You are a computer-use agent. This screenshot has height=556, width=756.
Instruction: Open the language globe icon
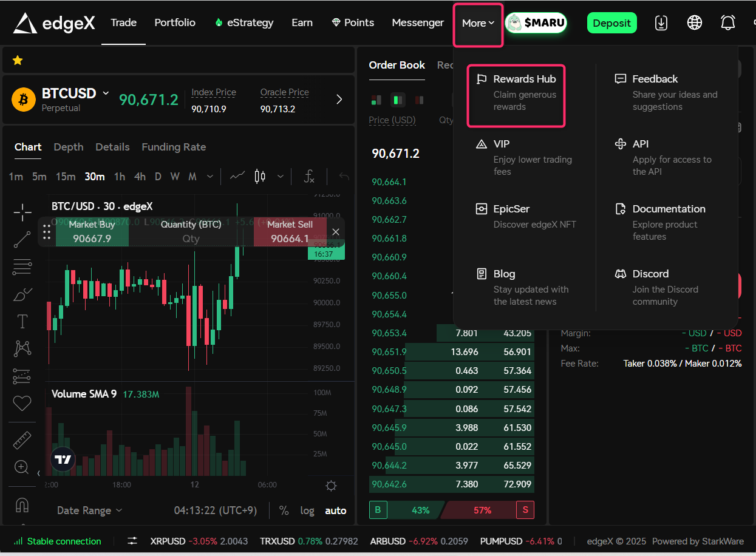click(x=694, y=23)
